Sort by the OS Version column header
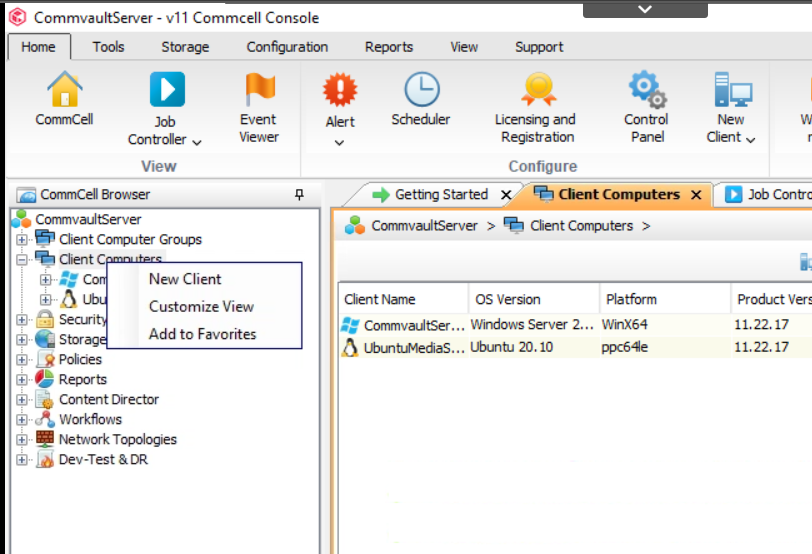The height and width of the screenshot is (554, 812). pyautogui.click(x=534, y=299)
